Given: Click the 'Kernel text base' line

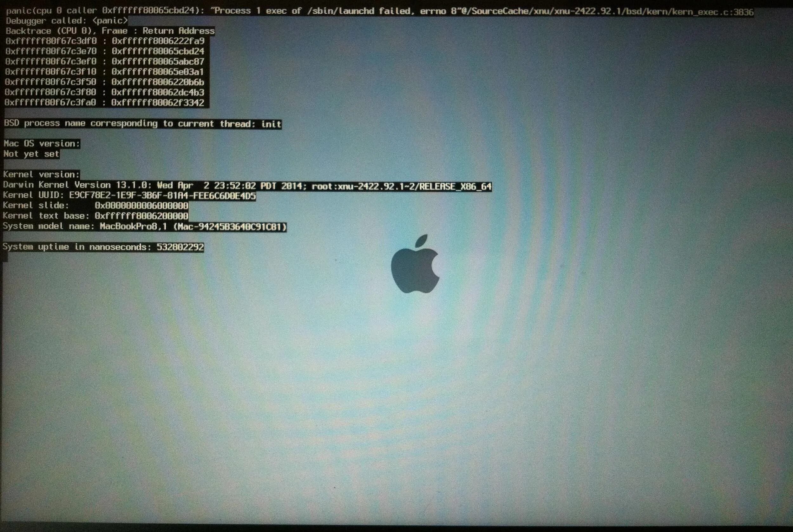Looking at the screenshot, I should click(x=96, y=216).
